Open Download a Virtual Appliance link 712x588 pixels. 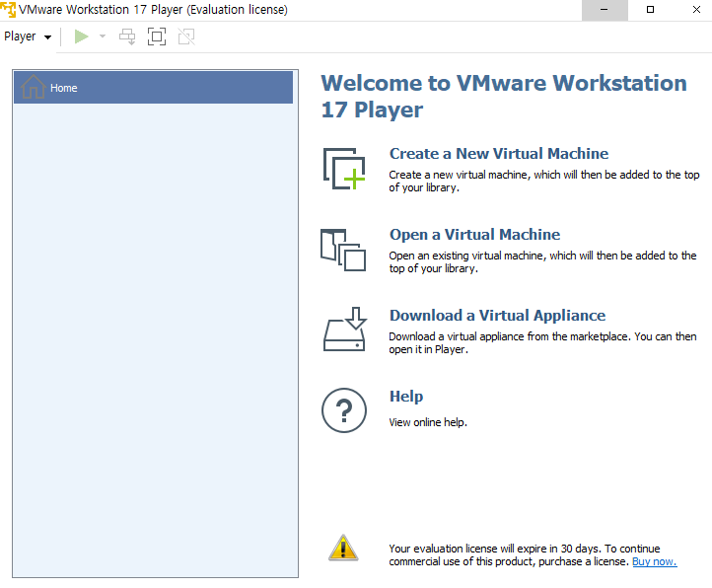497,316
